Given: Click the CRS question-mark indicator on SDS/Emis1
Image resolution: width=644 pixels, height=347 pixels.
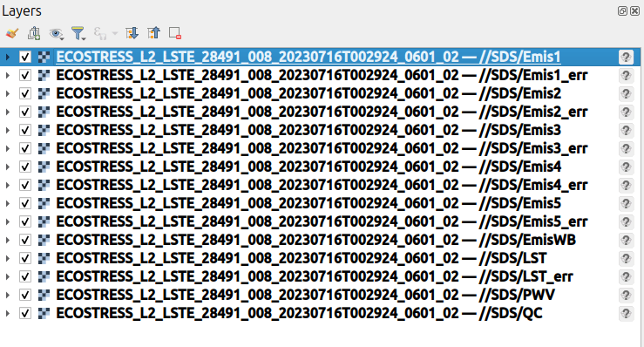Looking at the screenshot, I should pyautogui.click(x=626, y=57).
